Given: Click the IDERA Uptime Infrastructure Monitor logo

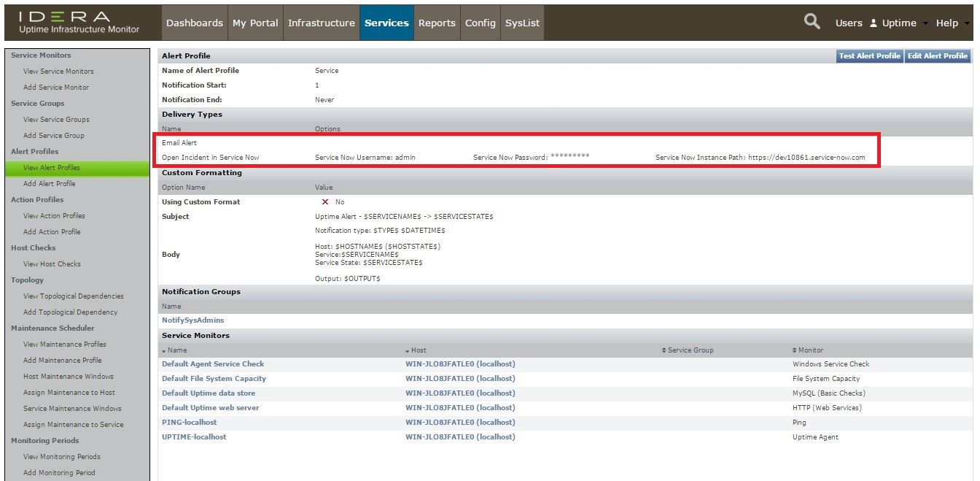Looking at the screenshot, I should tap(80, 23).
